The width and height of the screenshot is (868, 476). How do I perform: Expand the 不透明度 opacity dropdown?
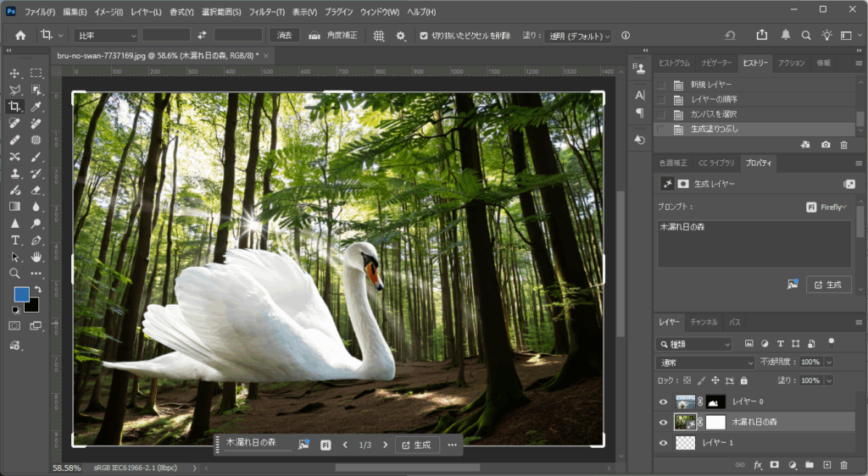pyautogui.click(x=828, y=363)
